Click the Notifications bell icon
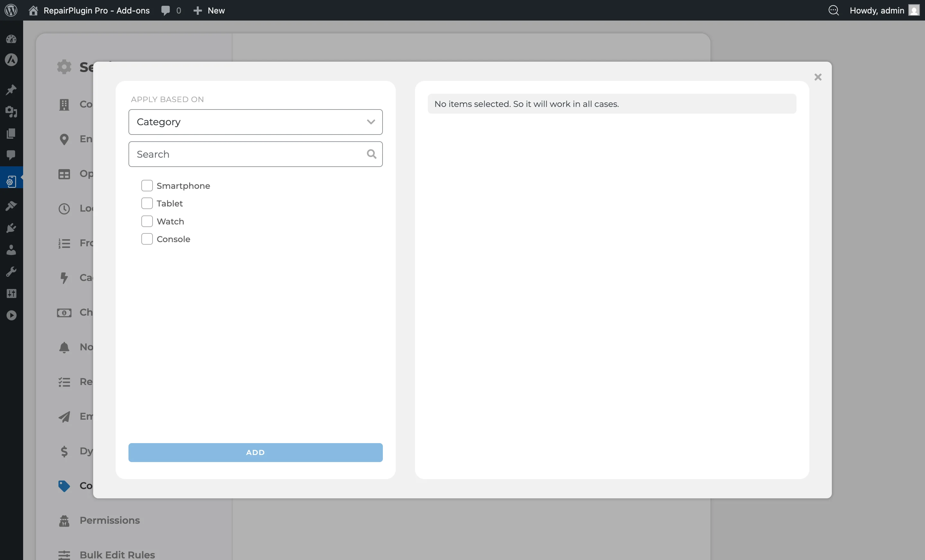 click(64, 347)
